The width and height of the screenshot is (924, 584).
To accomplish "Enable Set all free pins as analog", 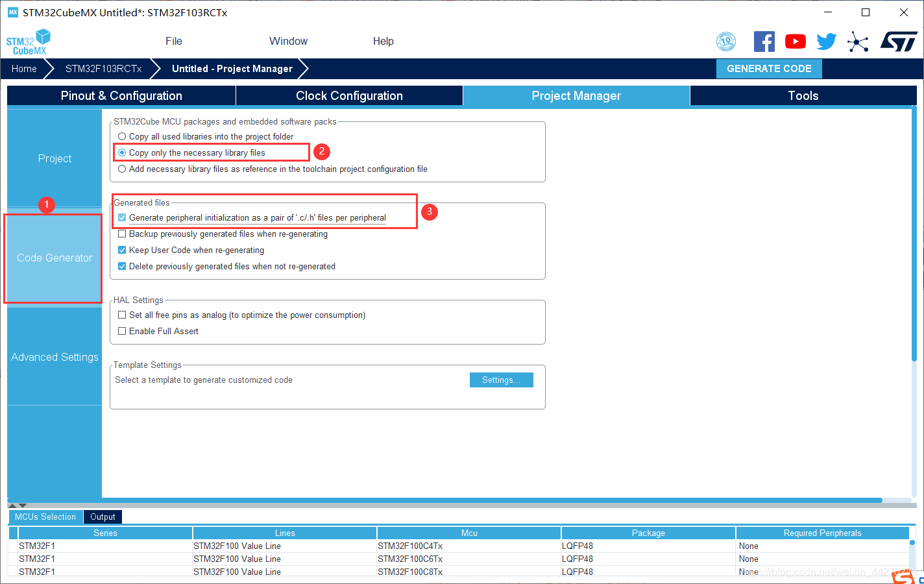I will pos(122,315).
